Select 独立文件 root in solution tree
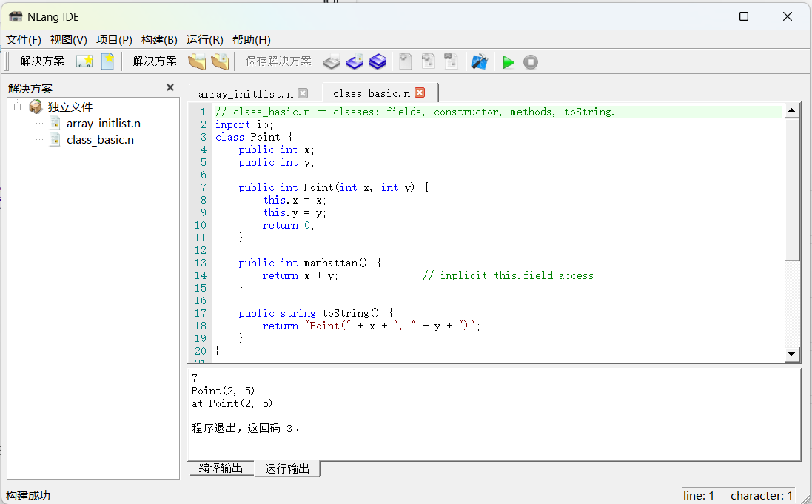Image resolution: width=812 pixels, height=504 pixels. (70, 107)
